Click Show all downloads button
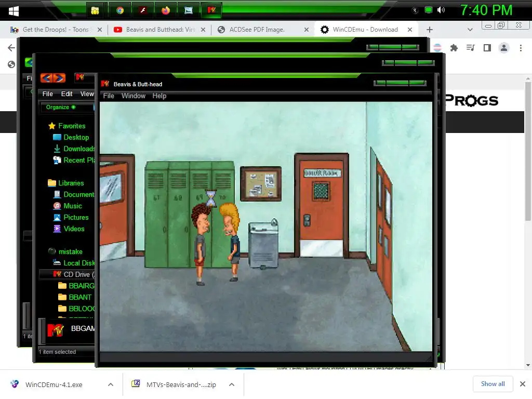This screenshot has height=399, width=532. pos(493,384)
